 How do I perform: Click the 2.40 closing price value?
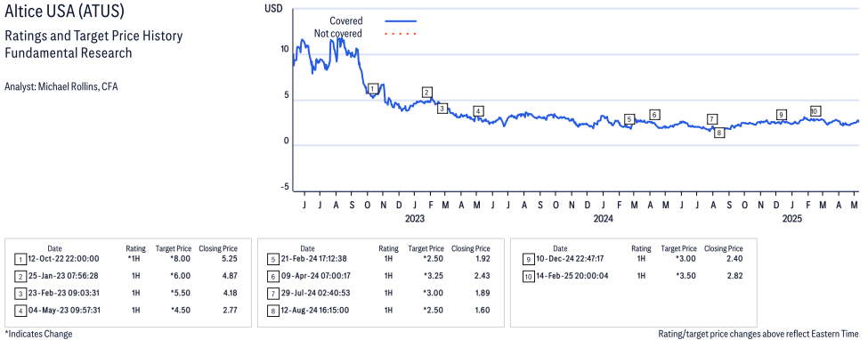pos(734,259)
